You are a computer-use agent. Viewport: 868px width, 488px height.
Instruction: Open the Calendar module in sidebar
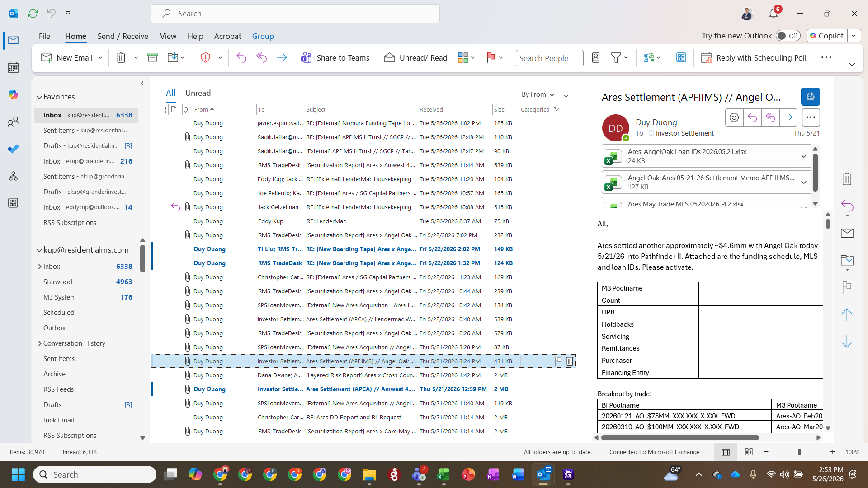(x=13, y=68)
